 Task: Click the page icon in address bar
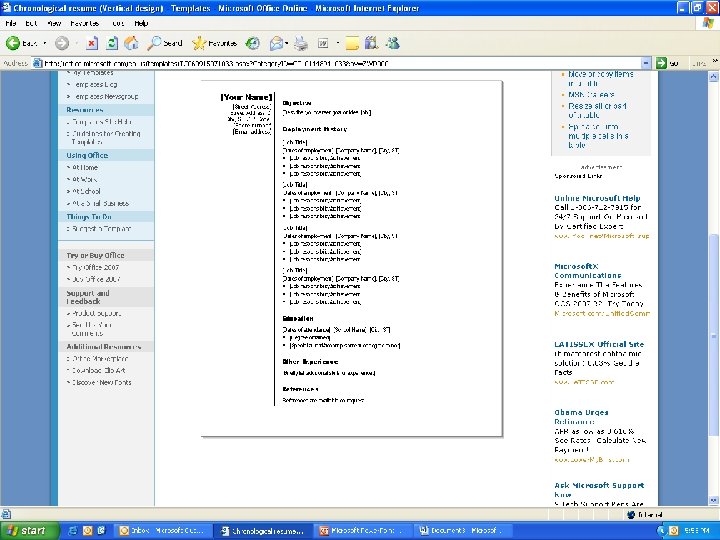38,63
